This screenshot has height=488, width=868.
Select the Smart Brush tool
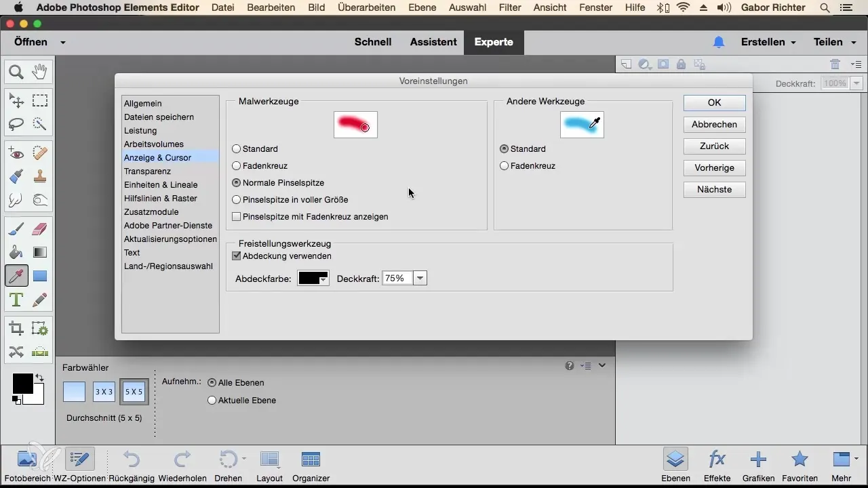16,177
